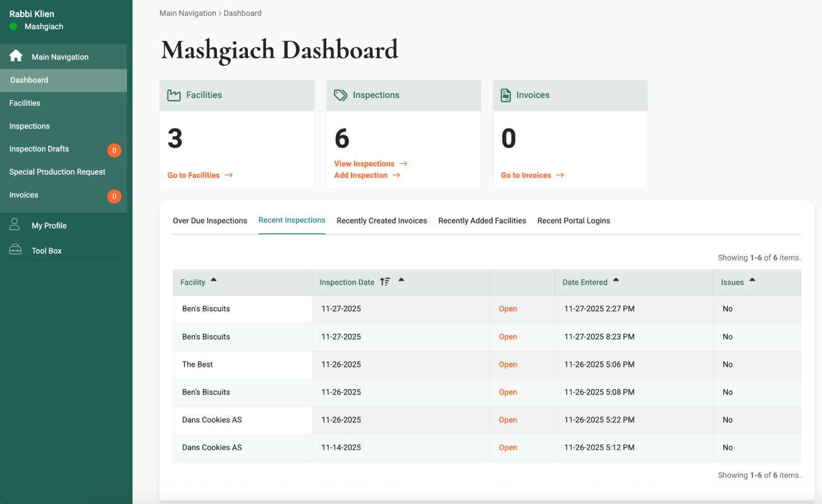Click the sort-filter icon on Inspection Date header

tap(385, 281)
